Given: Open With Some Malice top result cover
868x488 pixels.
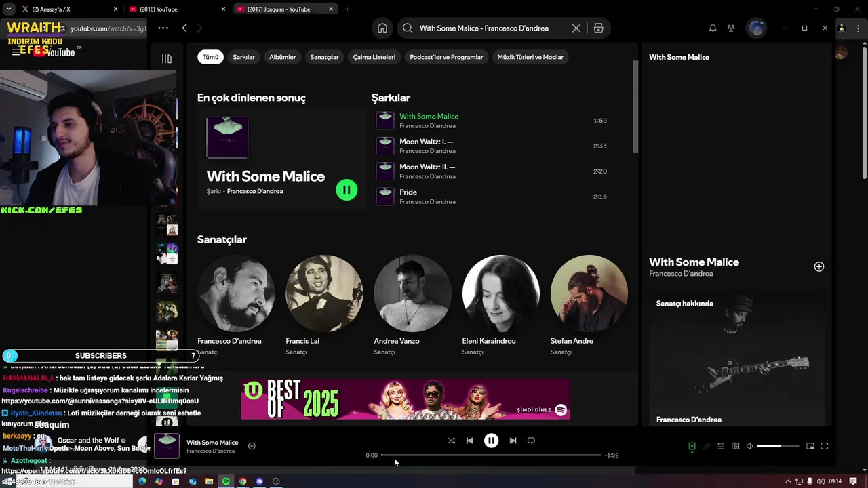Looking at the screenshot, I should click(x=227, y=137).
